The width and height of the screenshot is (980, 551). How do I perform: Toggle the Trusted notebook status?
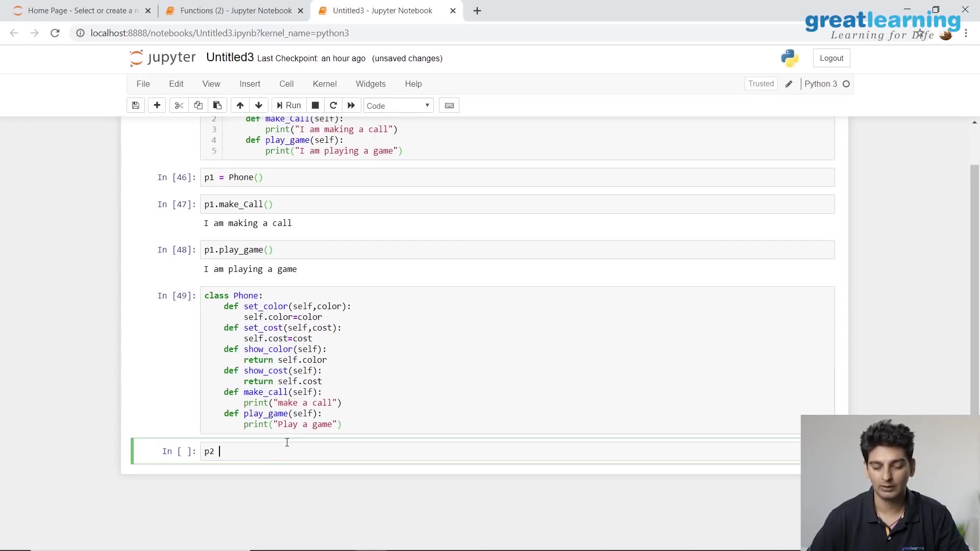[x=761, y=84]
